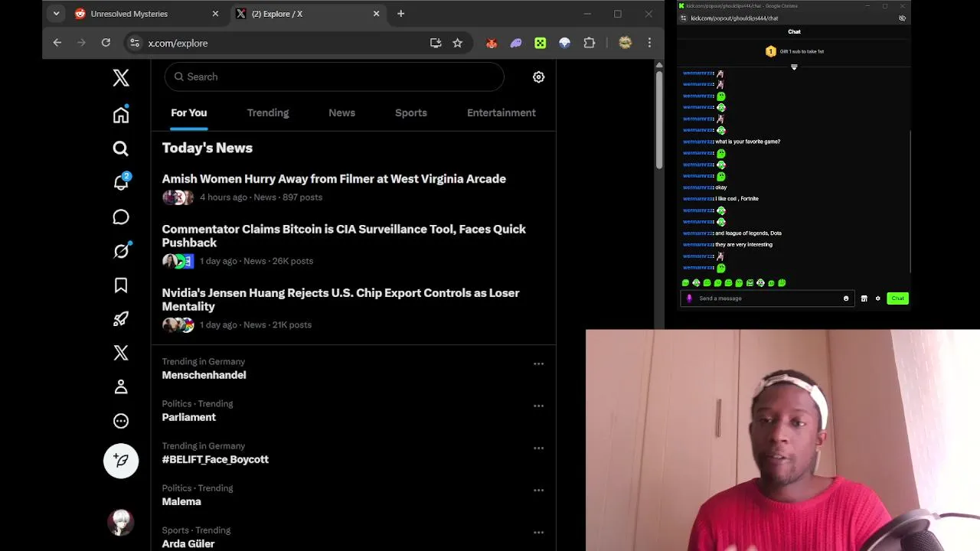Open Bookmarks in X sidebar
Image resolution: width=980 pixels, height=551 pixels.
pos(121,285)
